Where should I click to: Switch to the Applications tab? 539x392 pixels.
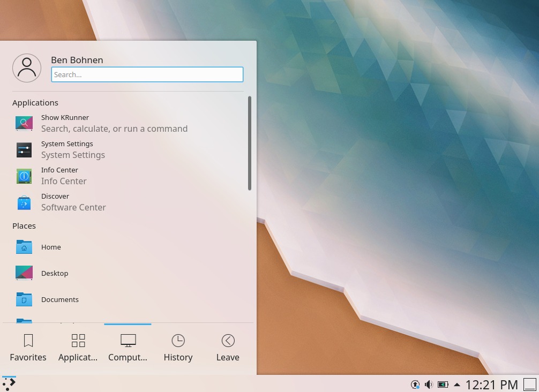[78, 348]
